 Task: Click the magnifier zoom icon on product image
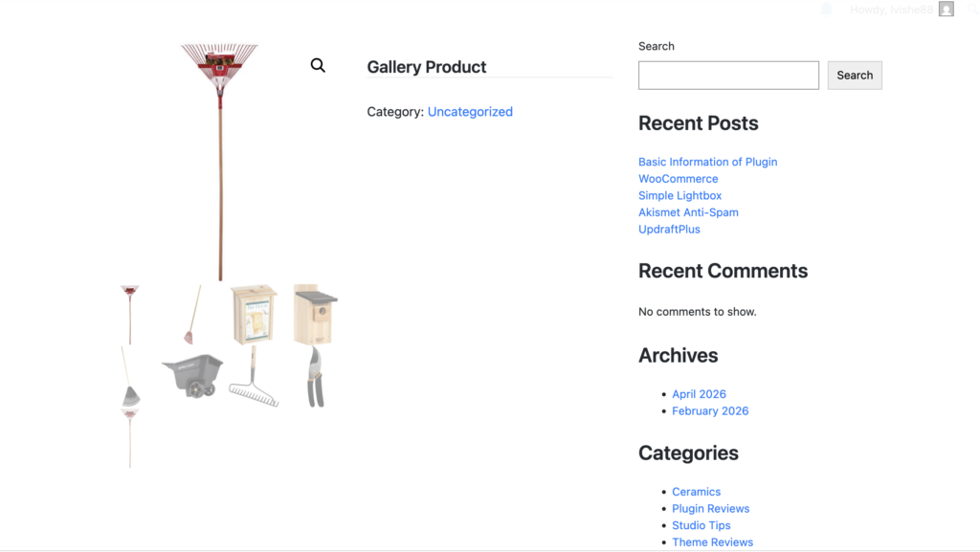click(x=318, y=65)
